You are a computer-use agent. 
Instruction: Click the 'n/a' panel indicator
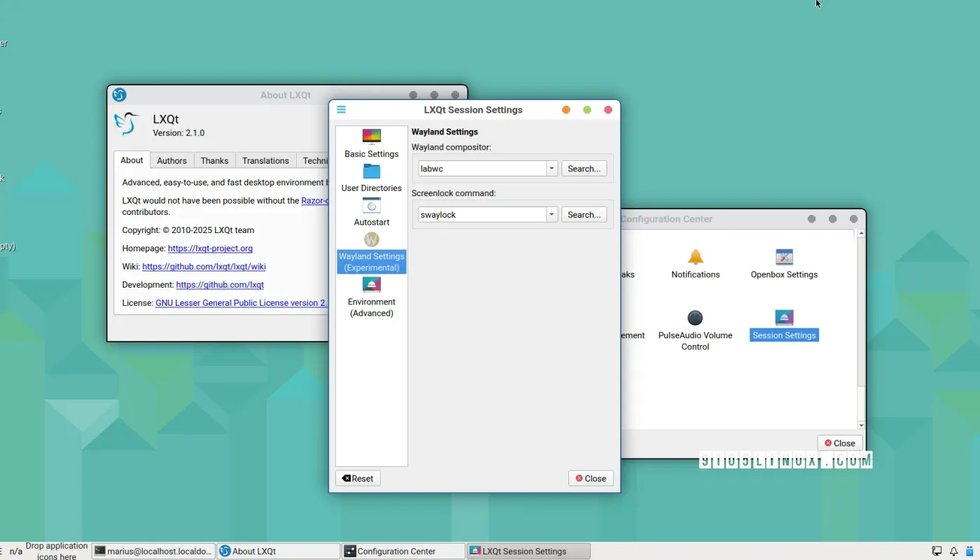[15, 552]
